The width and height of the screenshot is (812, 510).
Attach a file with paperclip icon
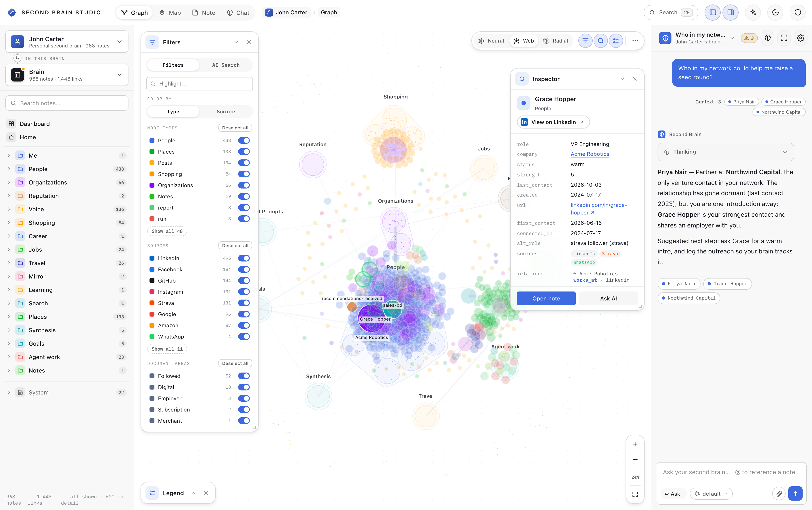779,494
